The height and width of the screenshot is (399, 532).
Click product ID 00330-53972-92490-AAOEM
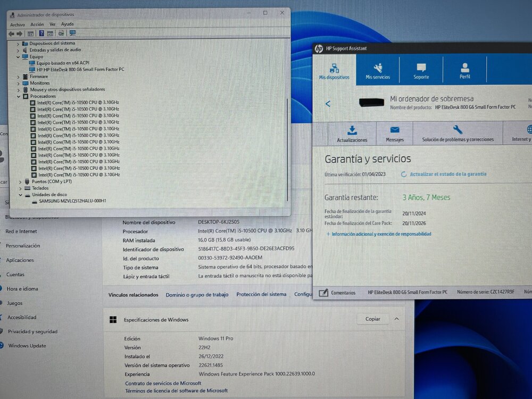pyautogui.click(x=230, y=258)
